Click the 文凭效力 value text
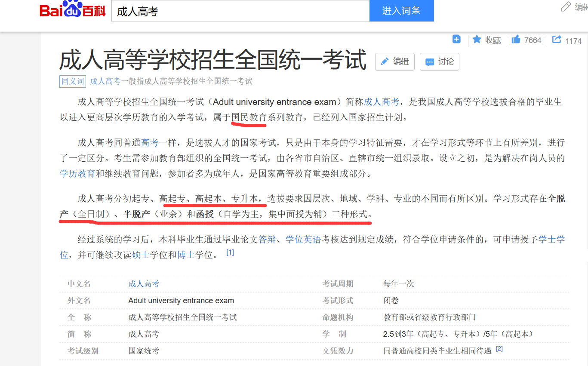The height and width of the screenshot is (366, 588). pyautogui.click(x=437, y=351)
